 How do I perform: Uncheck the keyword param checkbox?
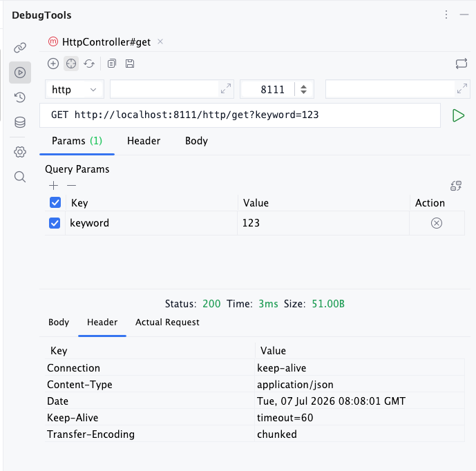point(55,223)
